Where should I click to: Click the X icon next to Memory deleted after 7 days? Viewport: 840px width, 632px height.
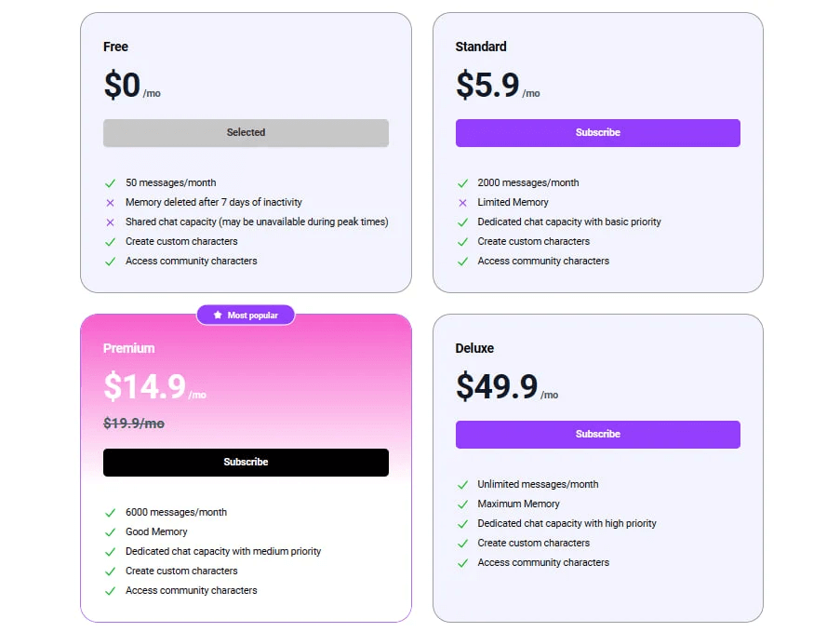pyautogui.click(x=111, y=202)
